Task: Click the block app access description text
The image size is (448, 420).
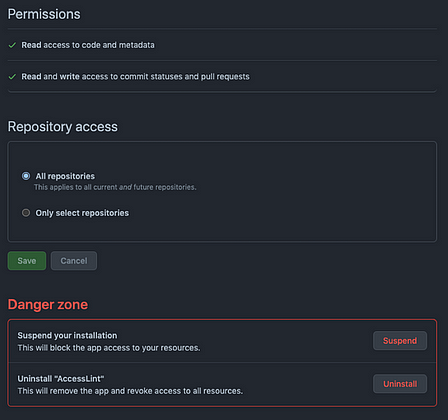Action: [109, 348]
